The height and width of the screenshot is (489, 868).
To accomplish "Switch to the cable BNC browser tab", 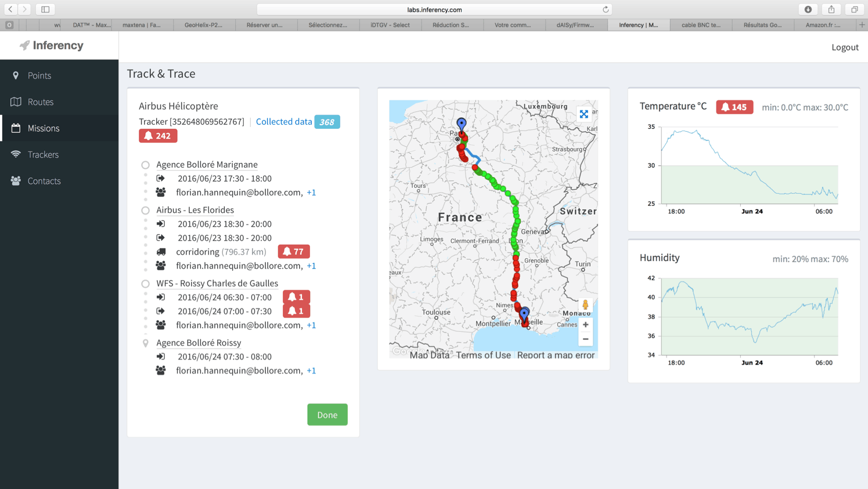I will [701, 25].
